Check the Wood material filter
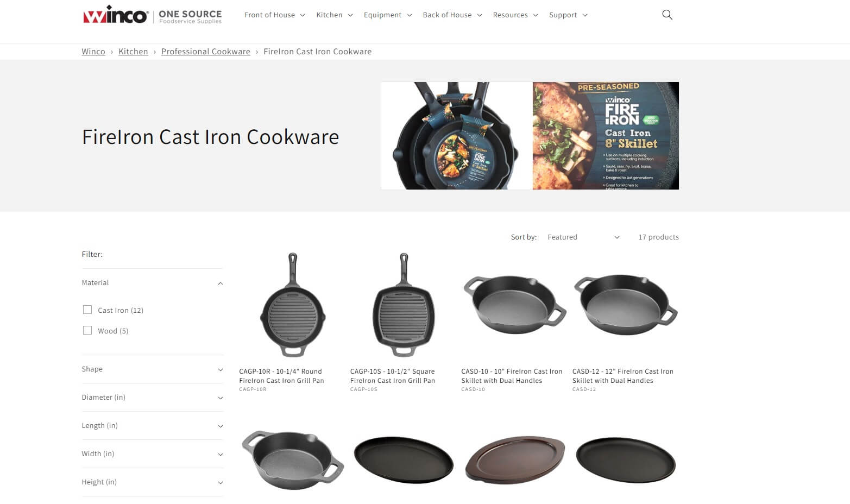Image resolution: width=850 pixels, height=504 pixels. 87,330
